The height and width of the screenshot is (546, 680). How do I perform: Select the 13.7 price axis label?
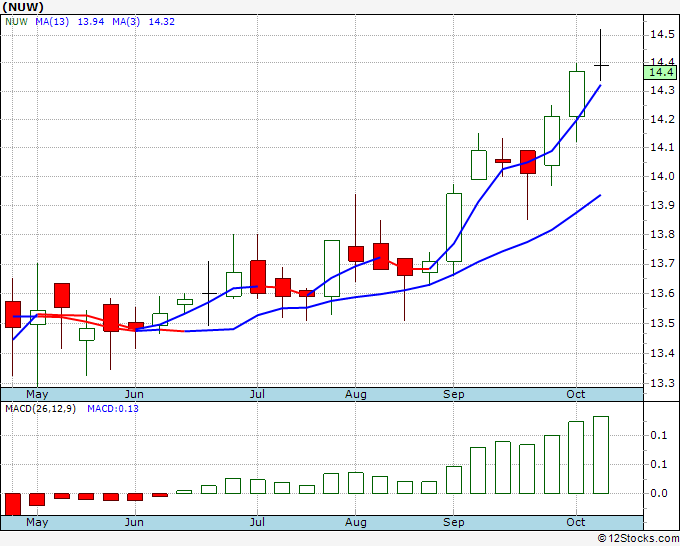coord(662,264)
